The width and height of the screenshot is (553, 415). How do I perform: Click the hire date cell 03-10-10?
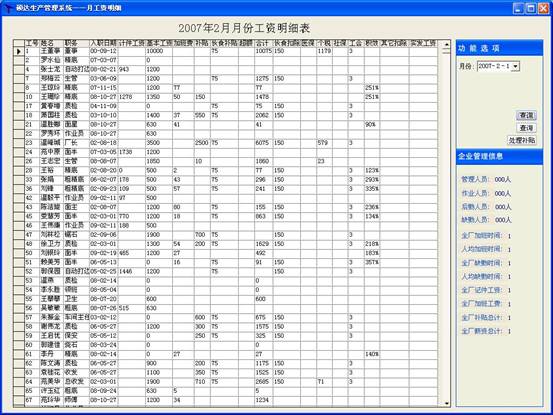pyautogui.click(x=103, y=115)
